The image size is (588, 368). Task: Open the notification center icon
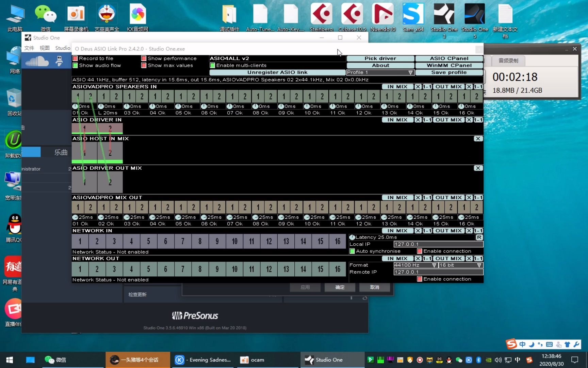[575, 360]
